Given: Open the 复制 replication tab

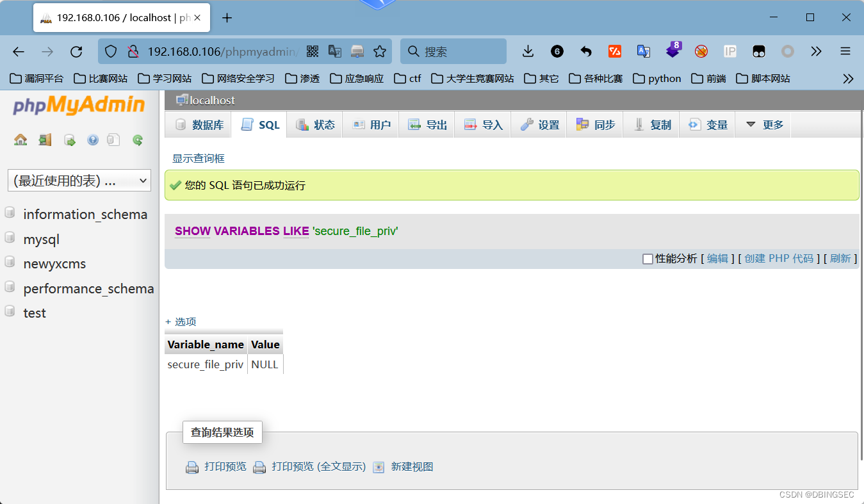Looking at the screenshot, I should 651,125.
